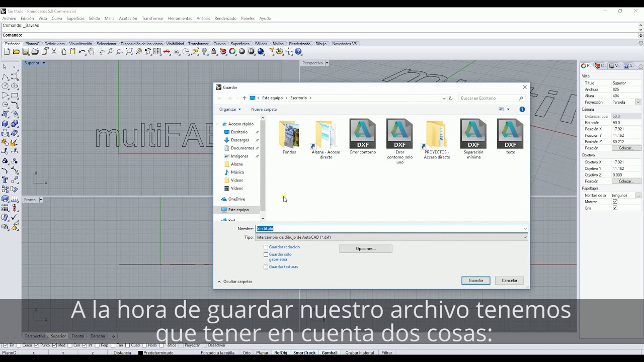Image resolution: width=644 pixels, height=362 pixels.
Task: Click Nueva carpeta in dialog
Action: point(264,109)
